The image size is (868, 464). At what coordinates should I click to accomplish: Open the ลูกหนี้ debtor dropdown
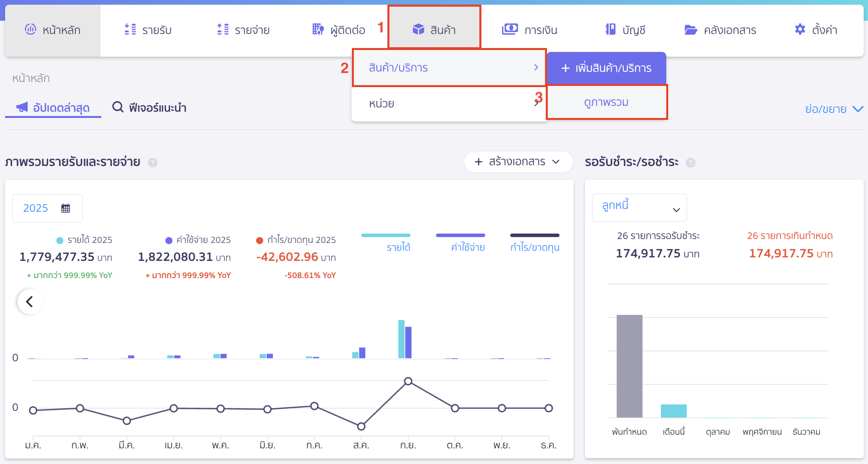click(639, 207)
